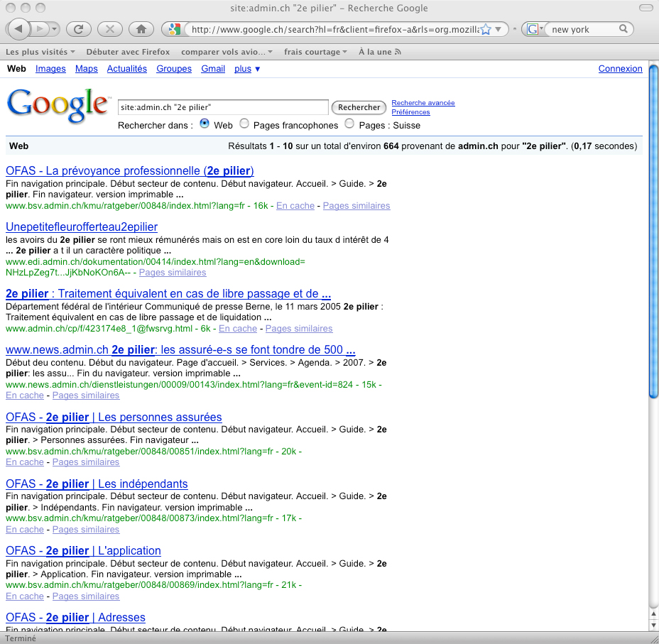The height and width of the screenshot is (644, 659).
Task: Bookmark this page with the star icon
Action: pyautogui.click(x=486, y=29)
